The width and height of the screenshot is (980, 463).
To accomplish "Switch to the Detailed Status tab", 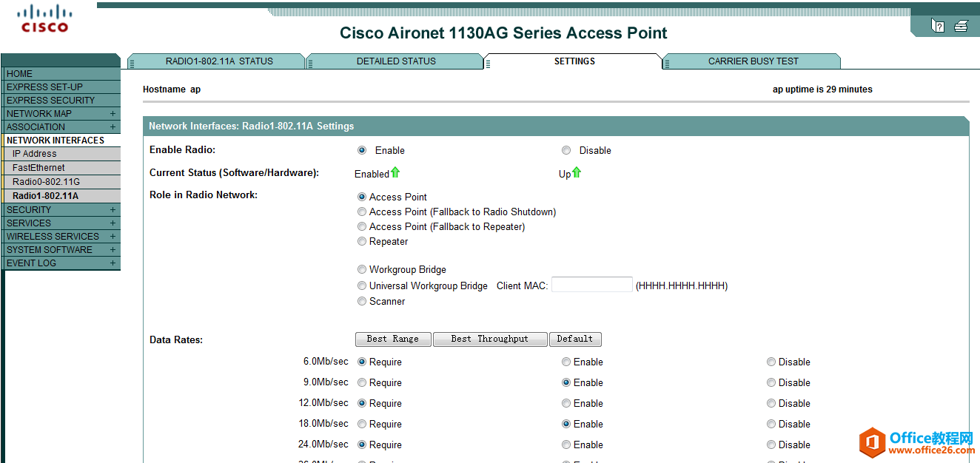I will click(x=396, y=61).
